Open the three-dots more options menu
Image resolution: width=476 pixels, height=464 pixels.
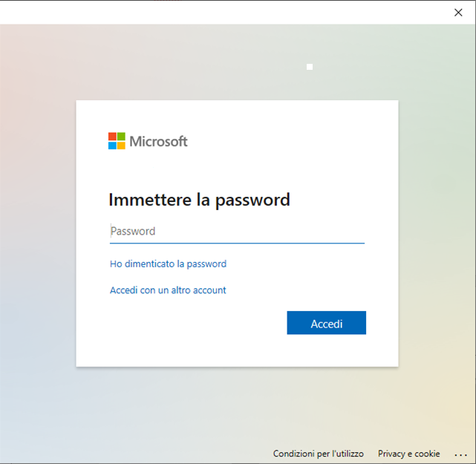click(x=460, y=454)
